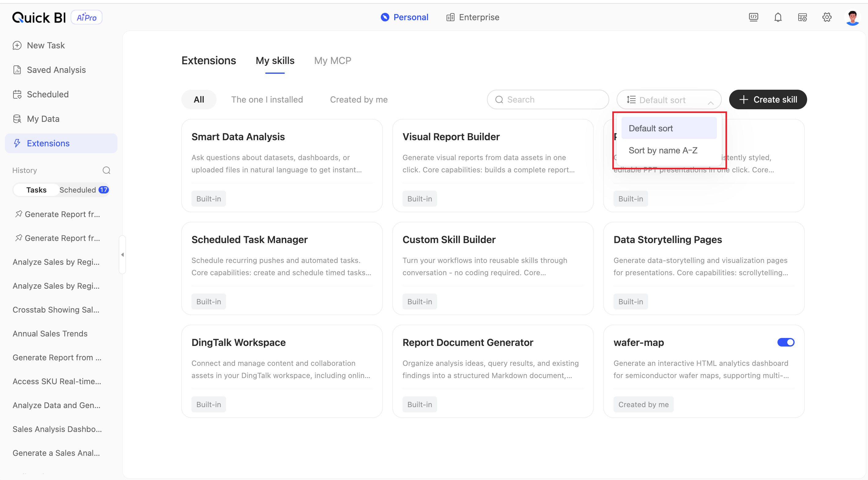Open notifications bell

pyautogui.click(x=778, y=17)
